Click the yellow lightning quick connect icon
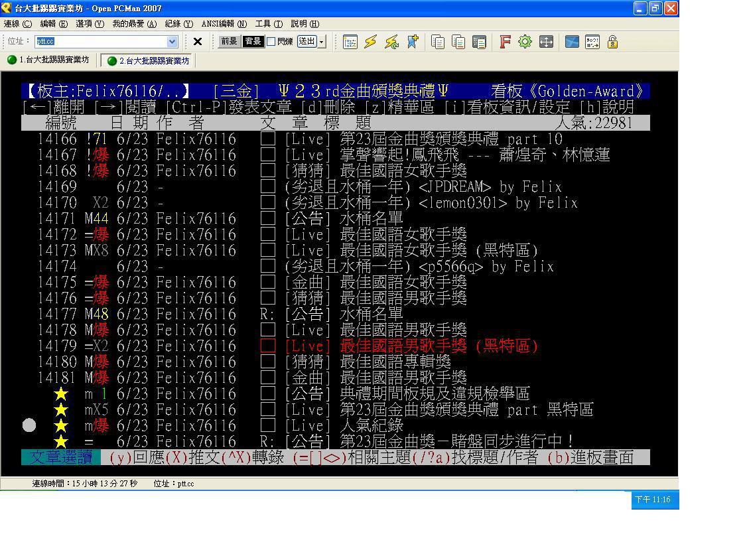The height and width of the screenshot is (560, 747). [x=371, y=42]
